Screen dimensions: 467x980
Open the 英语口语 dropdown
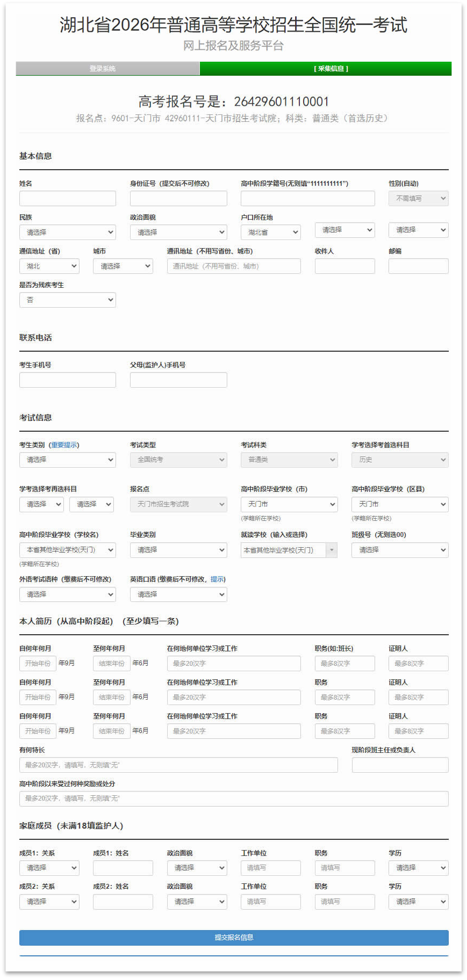[178, 595]
